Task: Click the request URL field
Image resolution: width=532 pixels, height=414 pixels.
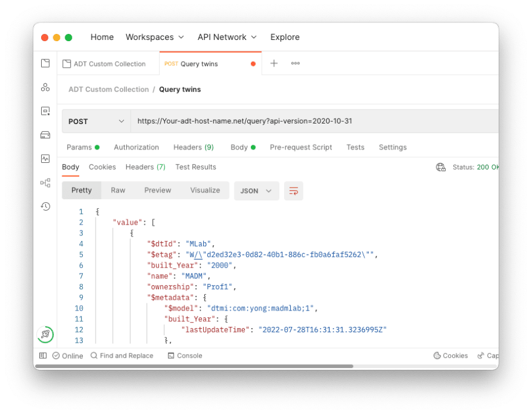Action: pos(314,121)
